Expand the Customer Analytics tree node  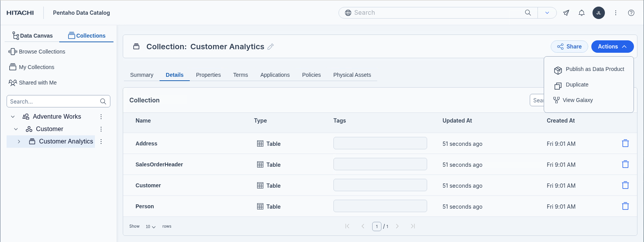click(19, 142)
